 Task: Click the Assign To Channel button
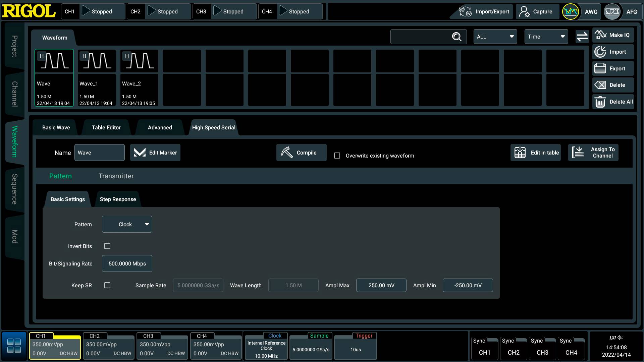tap(593, 153)
